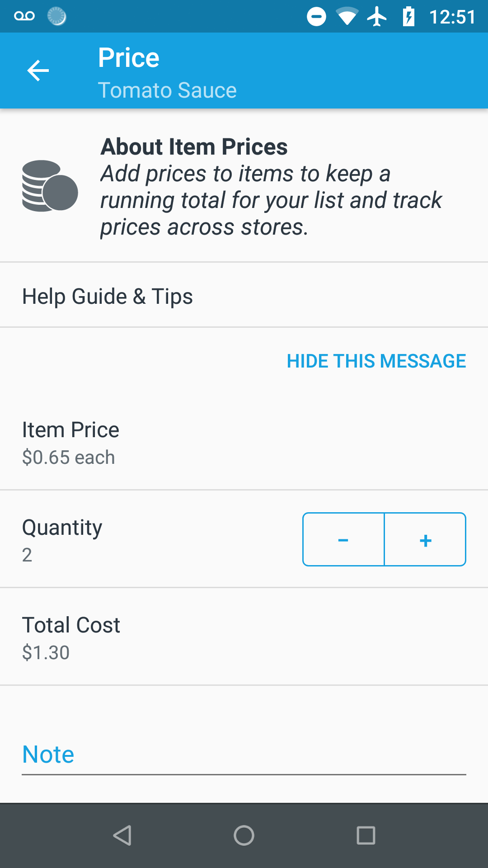Tap the back arrow in header
488x868 pixels.
[x=38, y=71]
